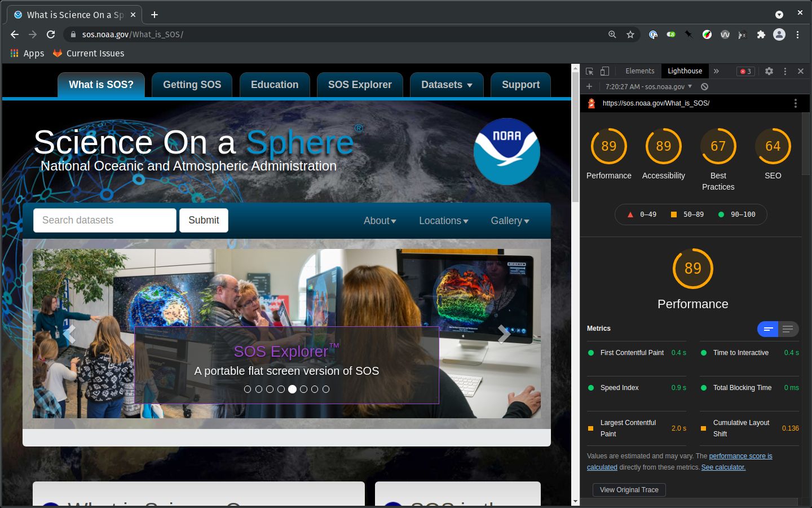The image size is (812, 508).
Task: Click the Submit search button
Action: point(204,220)
